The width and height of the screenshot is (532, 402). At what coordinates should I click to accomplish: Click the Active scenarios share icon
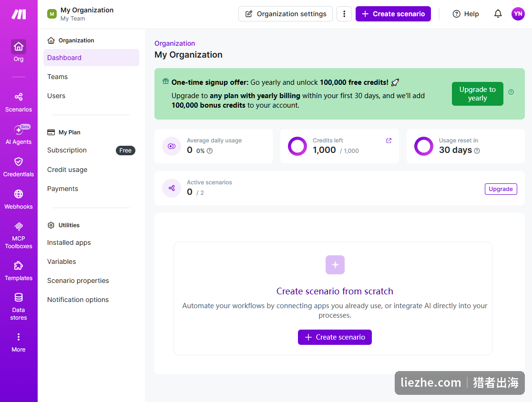tap(172, 188)
